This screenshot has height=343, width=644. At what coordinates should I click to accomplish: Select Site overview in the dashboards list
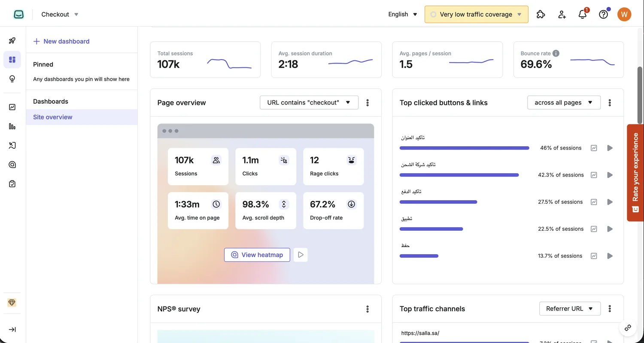(82, 117)
